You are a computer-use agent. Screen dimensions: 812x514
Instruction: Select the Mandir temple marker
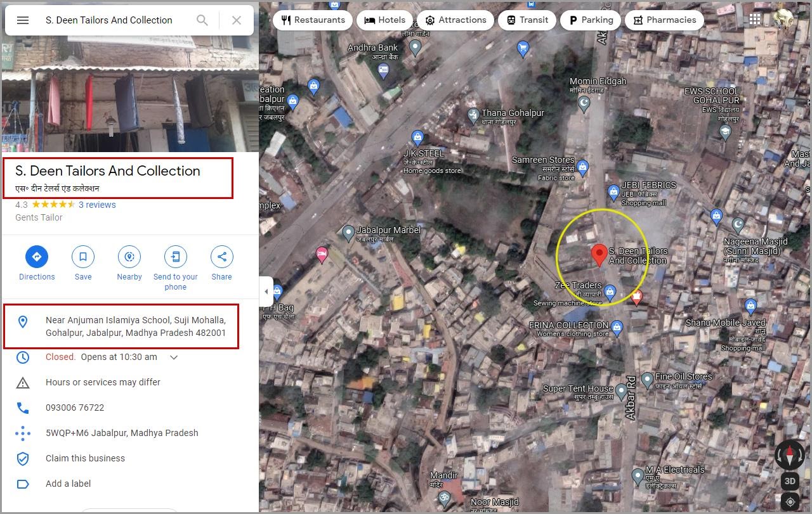pyautogui.click(x=444, y=498)
